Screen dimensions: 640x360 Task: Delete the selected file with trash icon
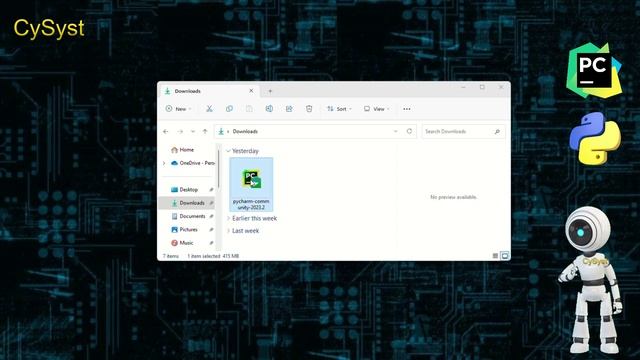(309, 109)
